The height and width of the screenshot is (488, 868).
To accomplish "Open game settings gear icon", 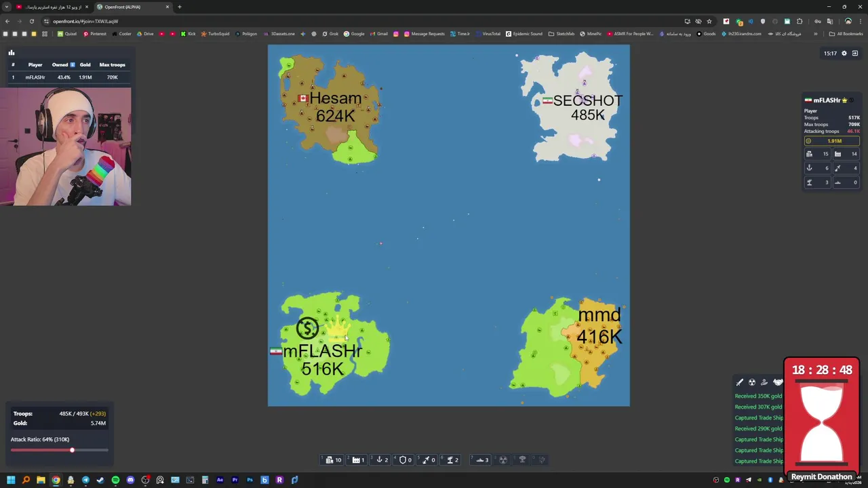I will (x=844, y=53).
